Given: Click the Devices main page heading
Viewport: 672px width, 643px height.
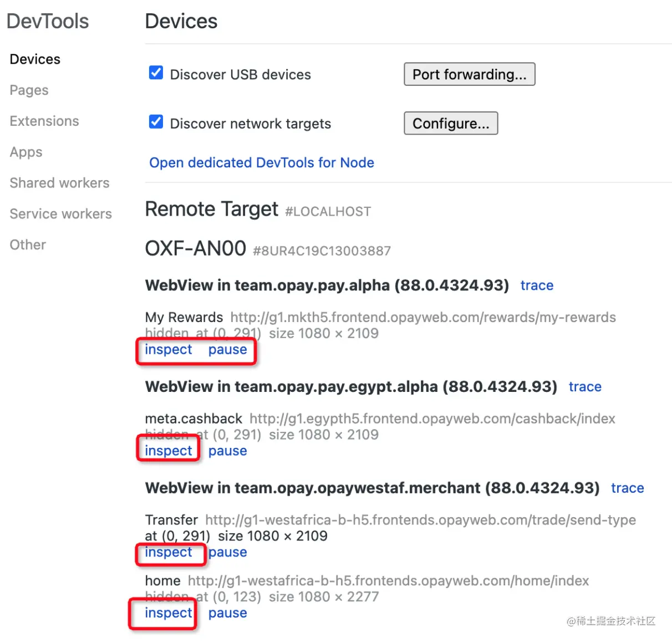Looking at the screenshot, I should [x=181, y=21].
